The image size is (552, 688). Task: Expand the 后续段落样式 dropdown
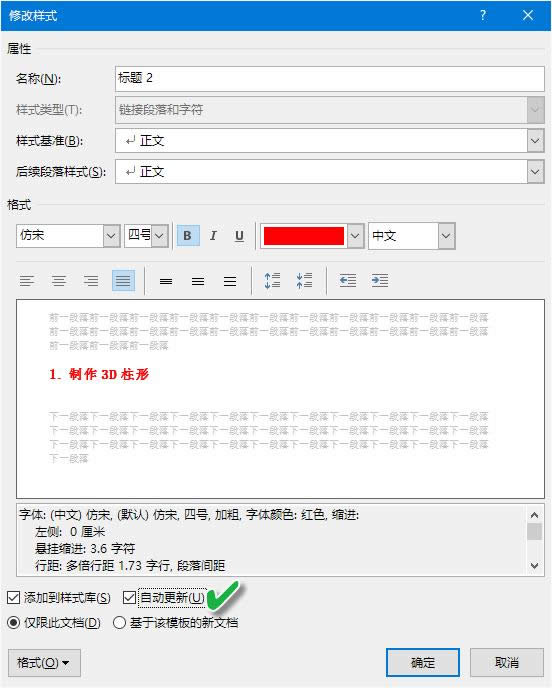(535, 172)
